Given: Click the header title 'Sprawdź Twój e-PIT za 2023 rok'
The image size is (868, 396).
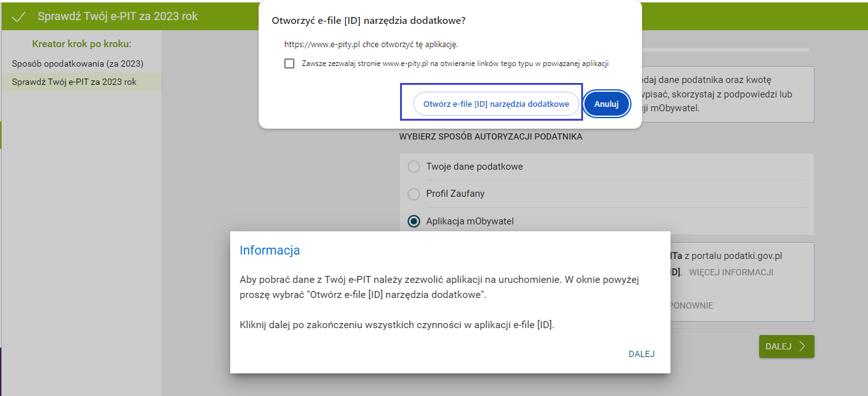Looking at the screenshot, I should (x=118, y=16).
